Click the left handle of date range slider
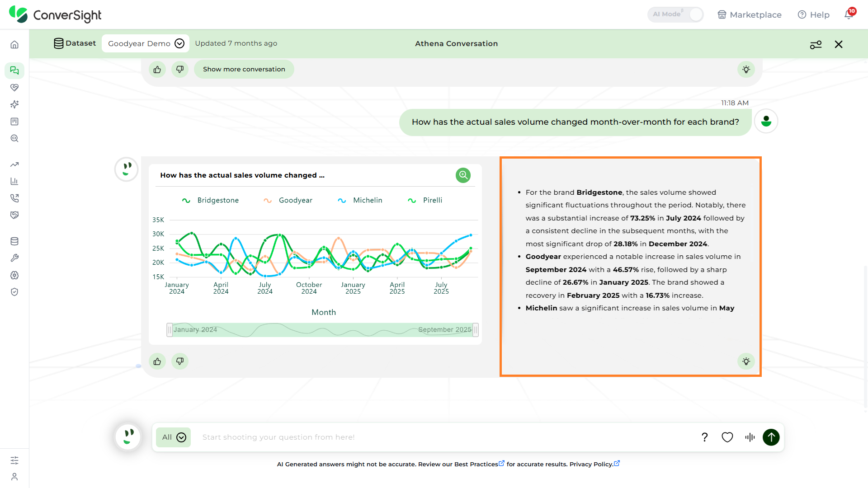868x488 pixels. pos(170,330)
